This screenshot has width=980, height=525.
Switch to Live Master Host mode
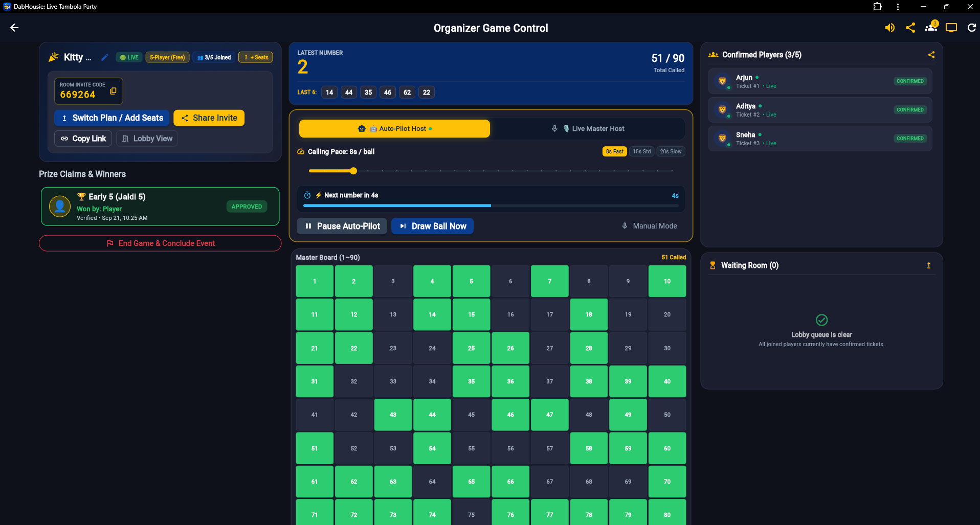click(588, 129)
